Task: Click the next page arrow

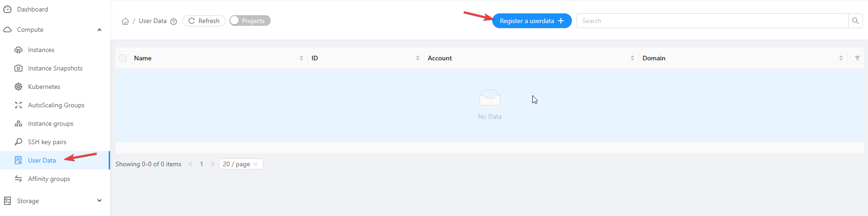Action: coord(212,164)
